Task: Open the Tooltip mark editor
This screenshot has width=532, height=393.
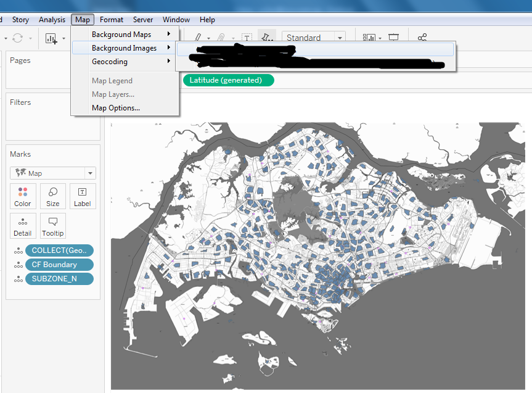Action: tap(52, 226)
